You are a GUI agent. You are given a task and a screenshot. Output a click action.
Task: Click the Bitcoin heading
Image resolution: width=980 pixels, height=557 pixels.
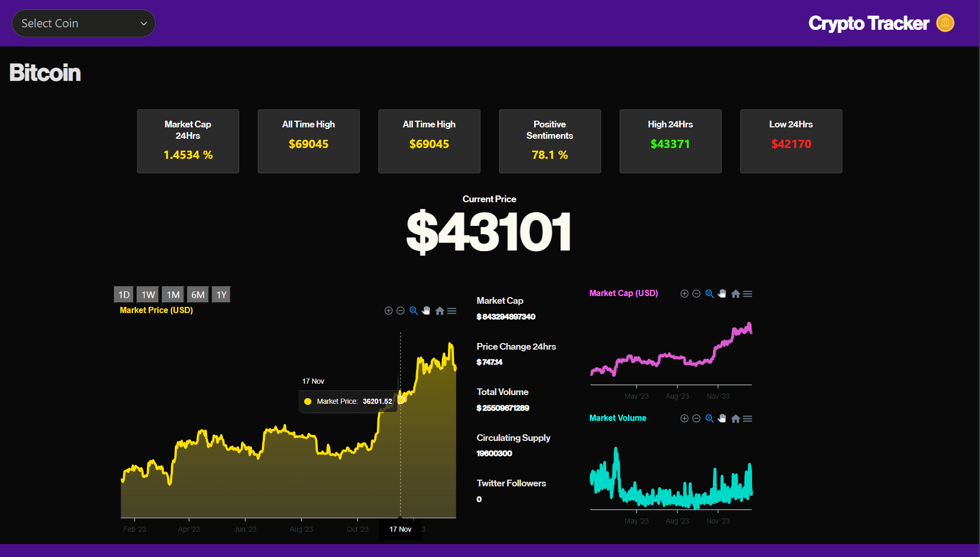[45, 73]
